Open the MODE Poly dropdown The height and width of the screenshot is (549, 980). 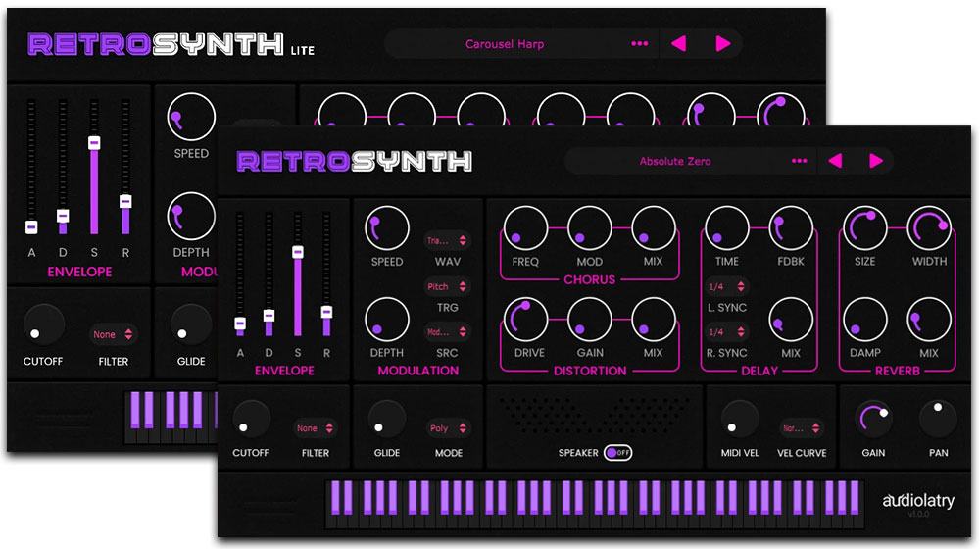[x=448, y=428]
